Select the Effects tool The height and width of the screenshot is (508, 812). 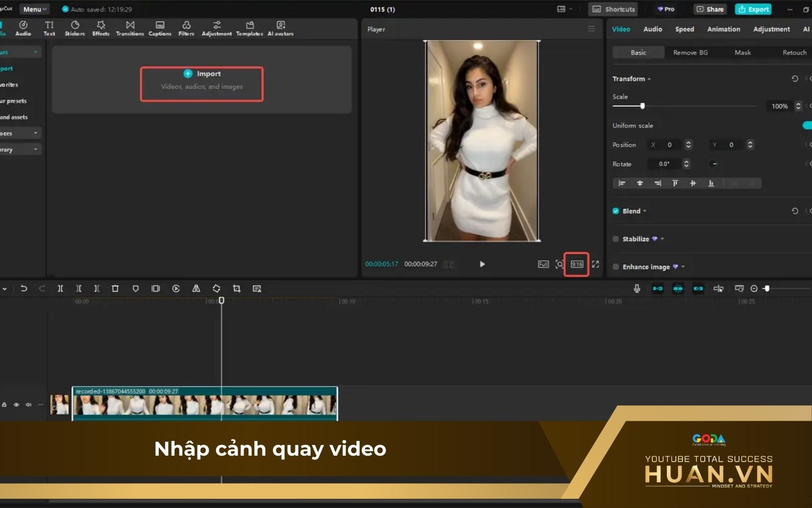[100, 28]
